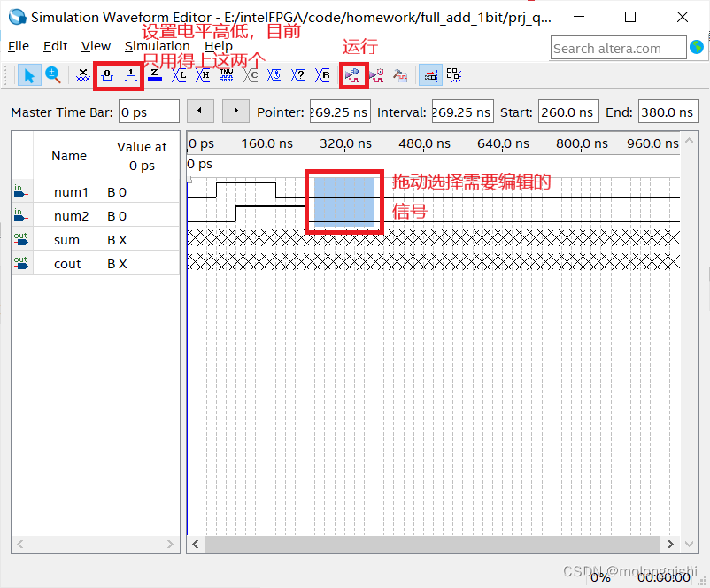Select the sum output signal
Image resolution: width=710 pixels, height=588 pixels.
tap(96, 240)
